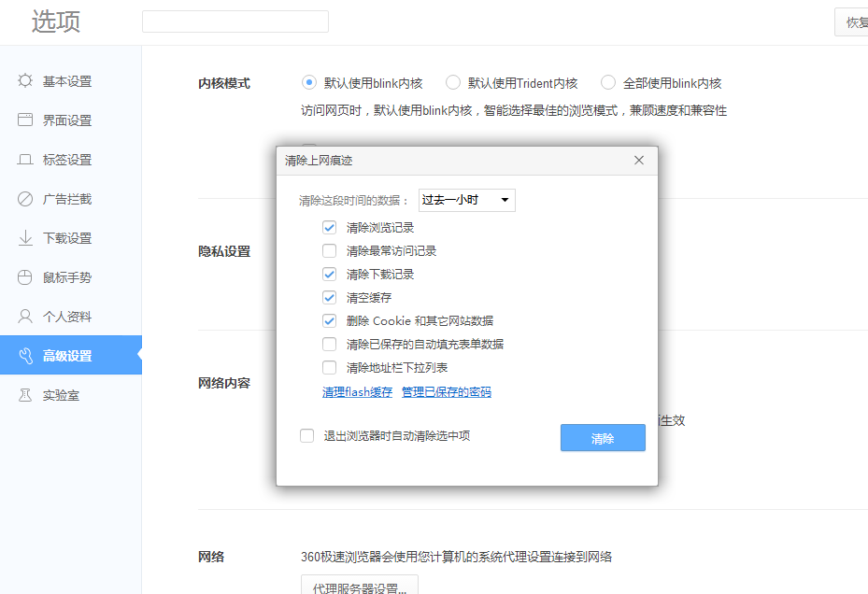Viewport: 868px width, 594px height.
Task: Click the search box at the top
Action: (x=235, y=21)
